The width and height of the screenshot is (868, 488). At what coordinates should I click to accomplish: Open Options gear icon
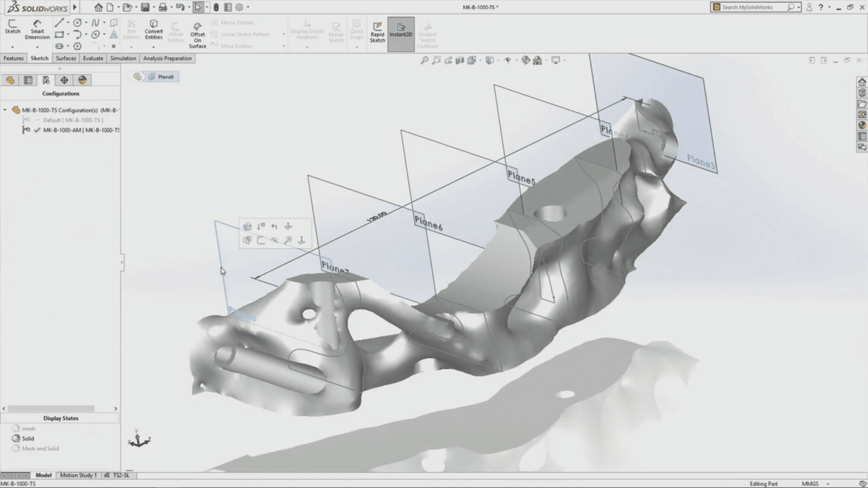click(239, 7)
